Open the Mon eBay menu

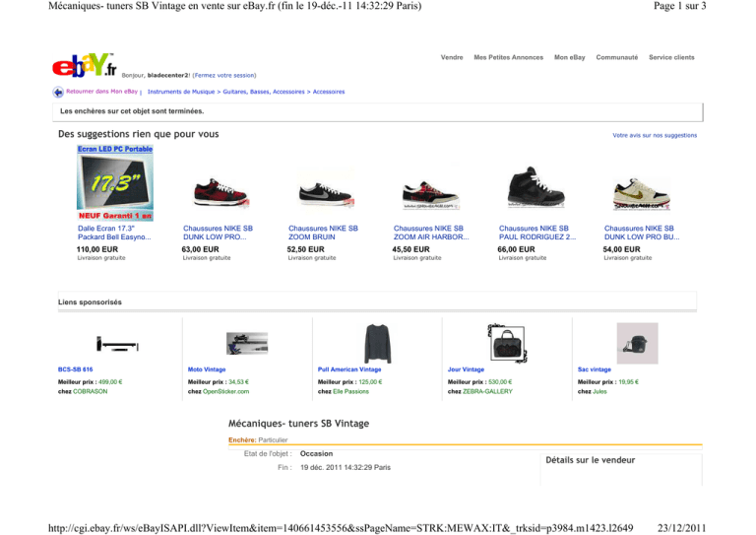pos(569,57)
